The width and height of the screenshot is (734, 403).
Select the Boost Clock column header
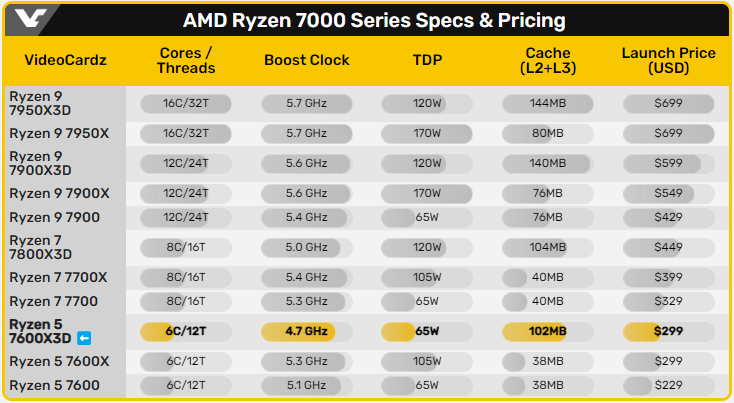[x=307, y=60]
